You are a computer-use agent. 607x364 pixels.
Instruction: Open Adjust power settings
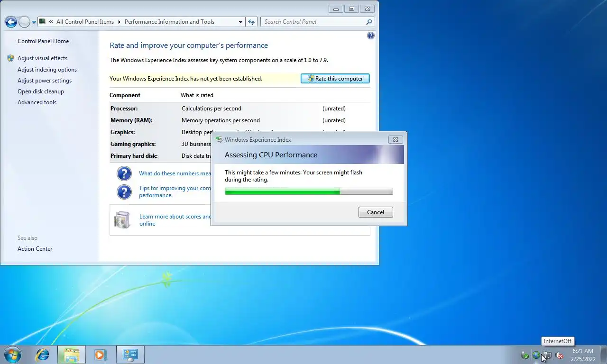[x=45, y=81]
